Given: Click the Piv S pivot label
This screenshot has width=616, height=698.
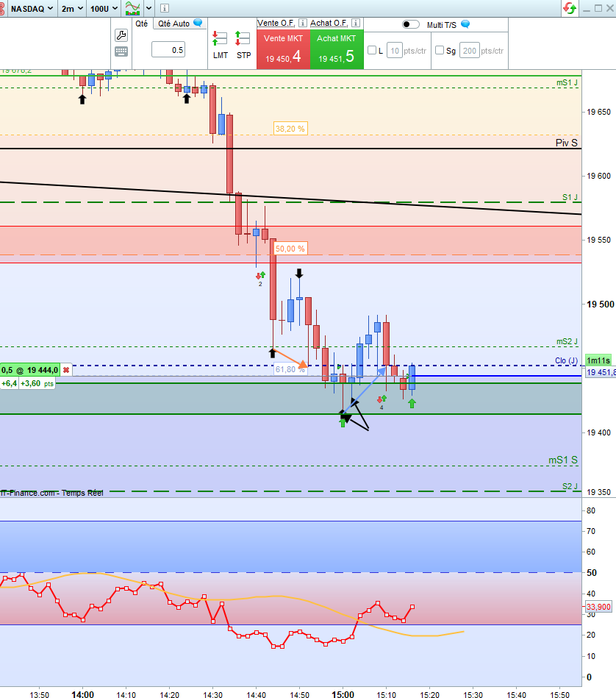Looking at the screenshot, I should pyautogui.click(x=566, y=143).
